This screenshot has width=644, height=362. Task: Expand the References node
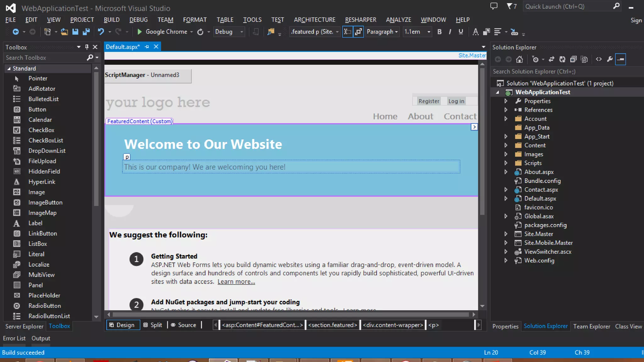[506, 110]
